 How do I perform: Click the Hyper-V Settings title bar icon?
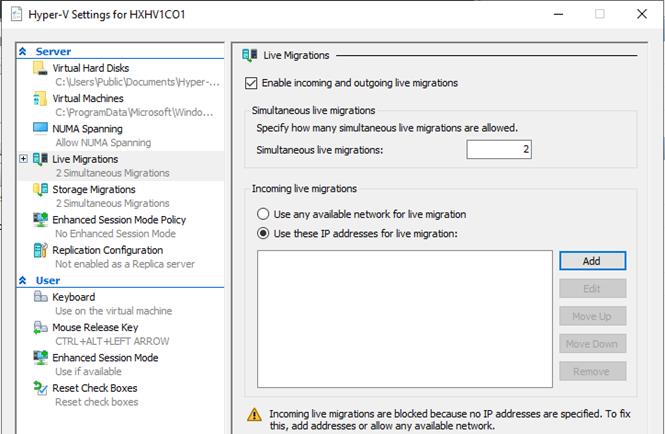click(16, 14)
